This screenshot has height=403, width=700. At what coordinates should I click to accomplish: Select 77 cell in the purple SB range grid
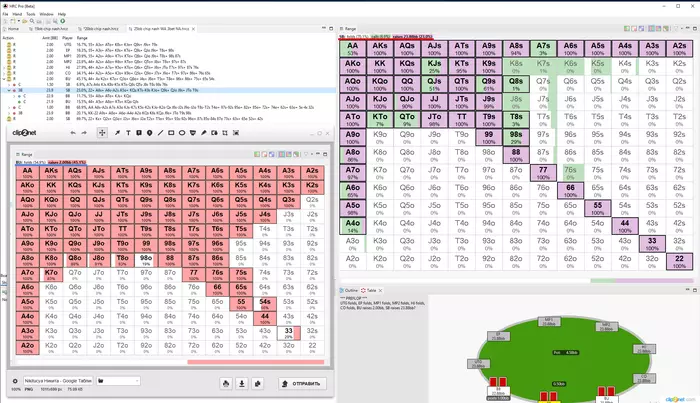coord(543,173)
